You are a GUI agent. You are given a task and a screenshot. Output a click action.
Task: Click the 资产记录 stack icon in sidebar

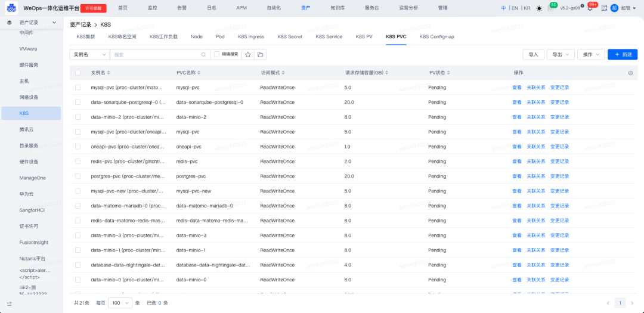pyautogui.click(x=10, y=23)
